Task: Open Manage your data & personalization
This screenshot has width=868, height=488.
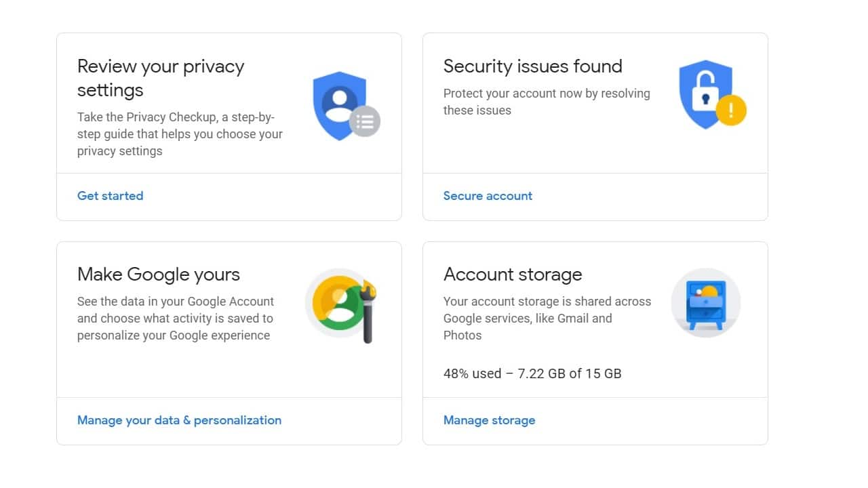Action: (179, 420)
